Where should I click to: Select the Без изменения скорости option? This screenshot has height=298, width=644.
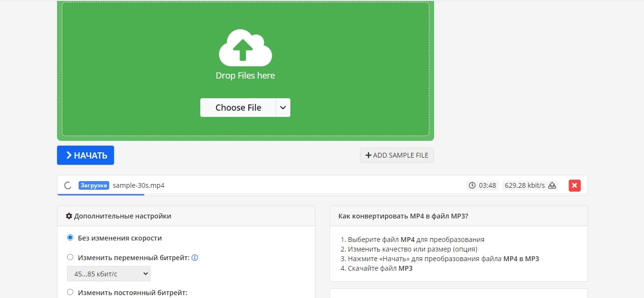point(70,238)
